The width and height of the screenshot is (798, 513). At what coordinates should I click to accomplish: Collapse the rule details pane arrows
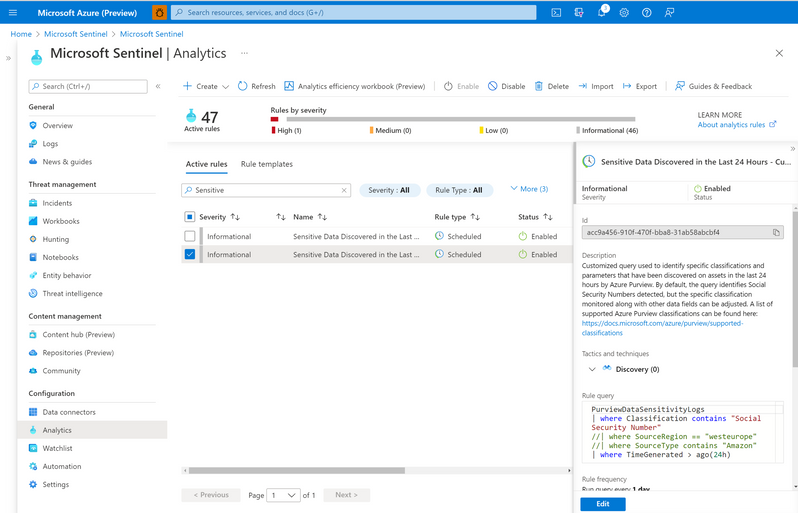click(792, 149)
